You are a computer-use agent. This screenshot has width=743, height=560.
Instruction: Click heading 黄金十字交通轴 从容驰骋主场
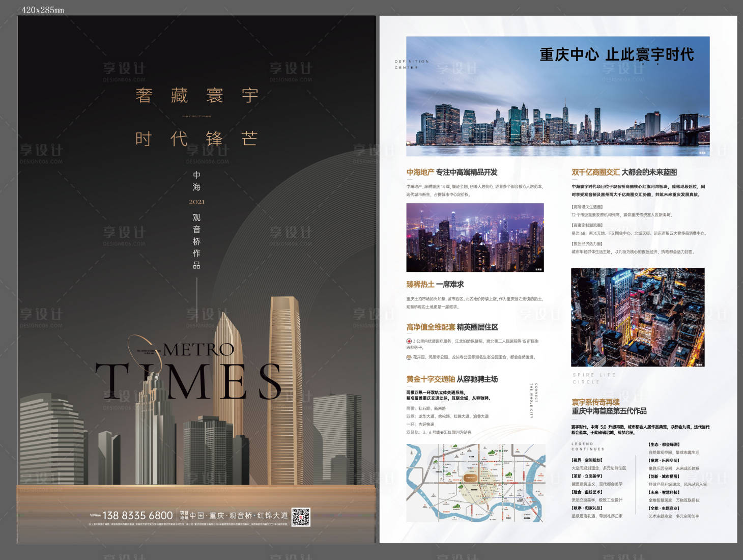point(452,379)
